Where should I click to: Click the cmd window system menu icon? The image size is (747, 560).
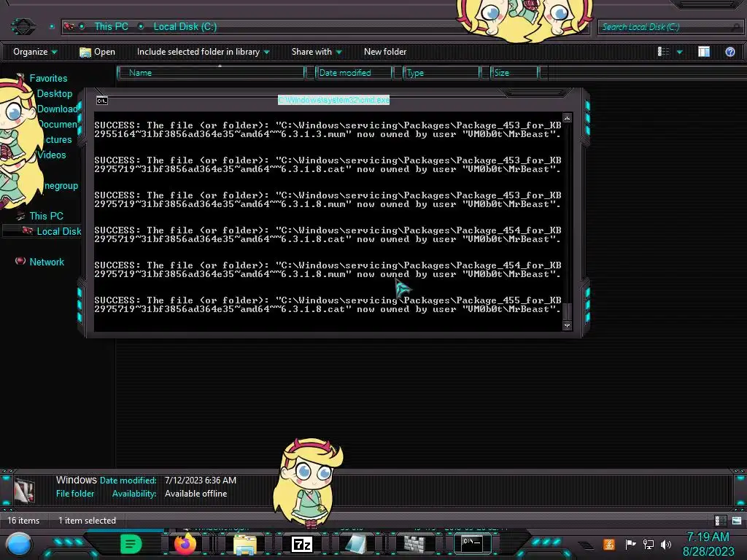(102, 101)
